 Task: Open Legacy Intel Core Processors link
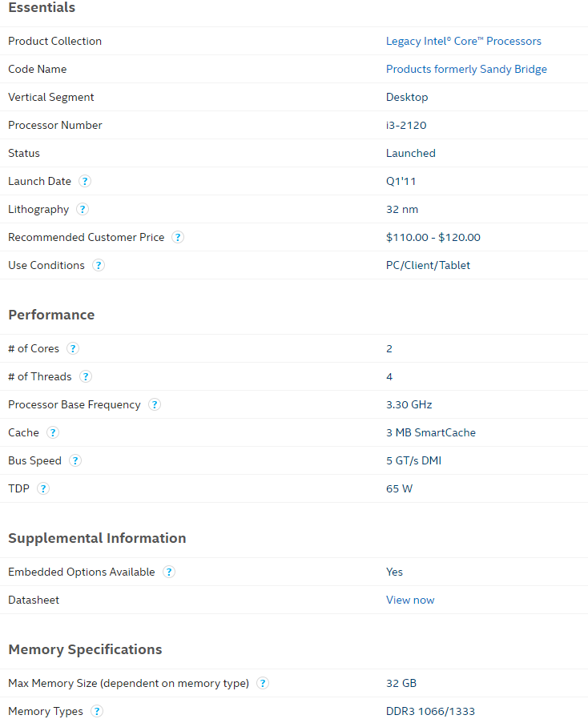click(463, 41)
